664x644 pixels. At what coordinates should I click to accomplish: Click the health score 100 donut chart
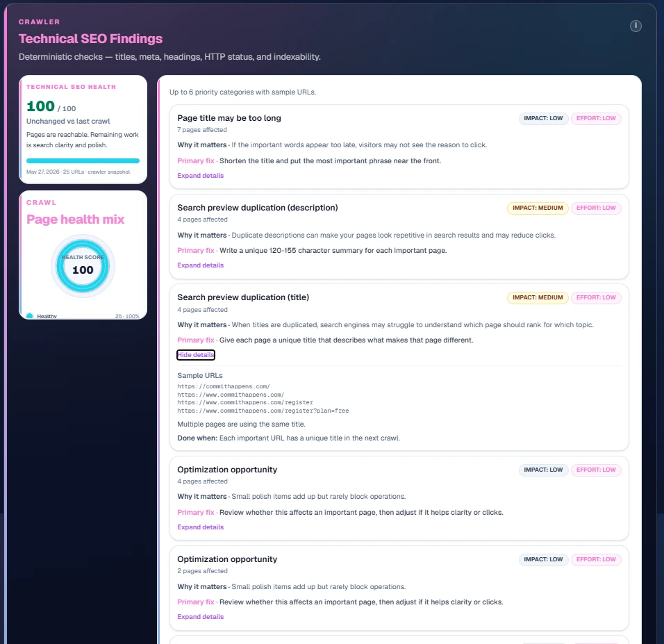click(x=83, y=266)
